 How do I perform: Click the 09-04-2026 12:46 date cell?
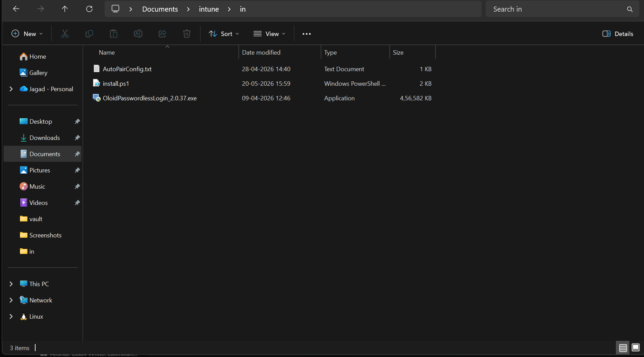[x=266, y=98]
